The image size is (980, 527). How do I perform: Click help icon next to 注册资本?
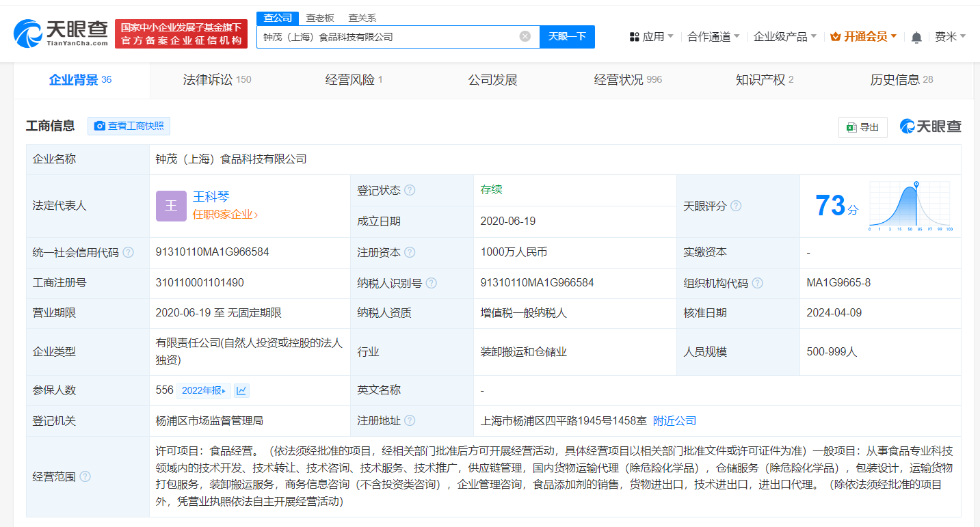pyautogui.click(x=410, y=252)
